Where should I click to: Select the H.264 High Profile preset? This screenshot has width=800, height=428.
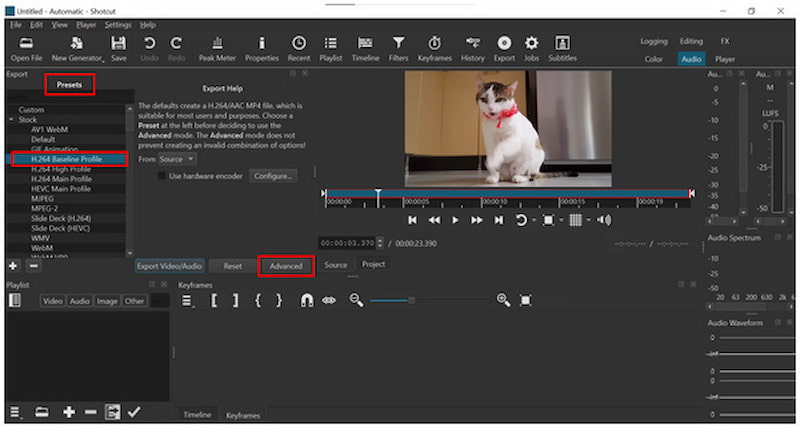[62, 169]
